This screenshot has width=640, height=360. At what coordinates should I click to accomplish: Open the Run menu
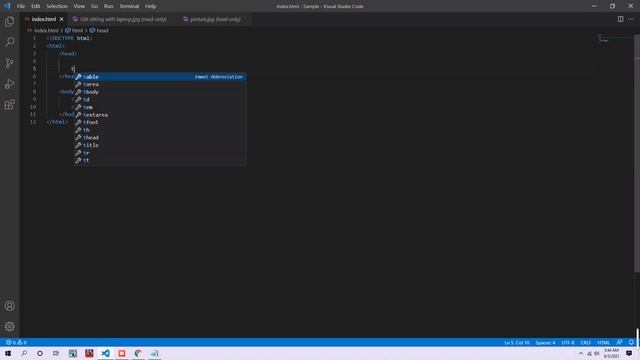[x=109, y=6]
